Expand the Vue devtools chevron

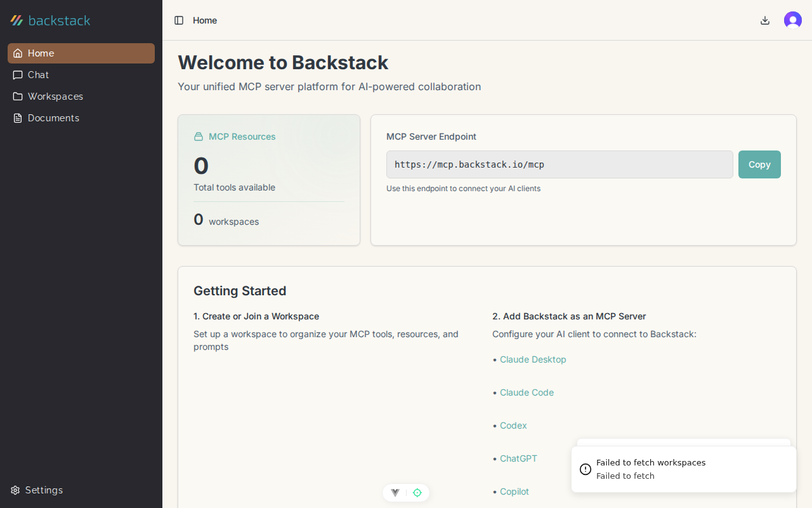point(395,493)
